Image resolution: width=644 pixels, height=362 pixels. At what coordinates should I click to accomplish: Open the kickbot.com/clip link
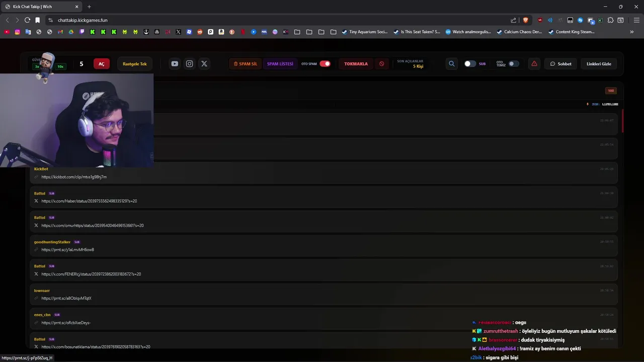[74, 177]
